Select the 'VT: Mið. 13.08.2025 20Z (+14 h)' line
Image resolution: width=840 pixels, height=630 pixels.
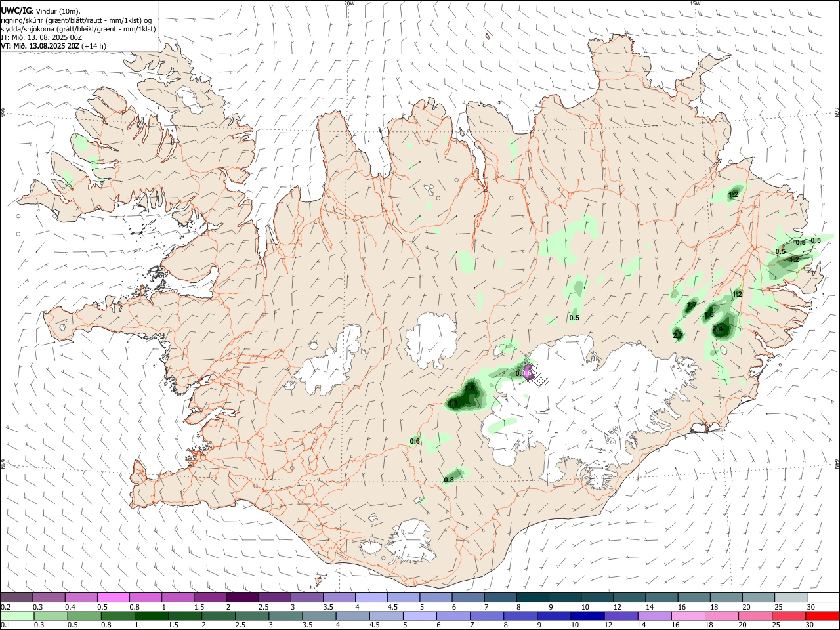point(53,46)
